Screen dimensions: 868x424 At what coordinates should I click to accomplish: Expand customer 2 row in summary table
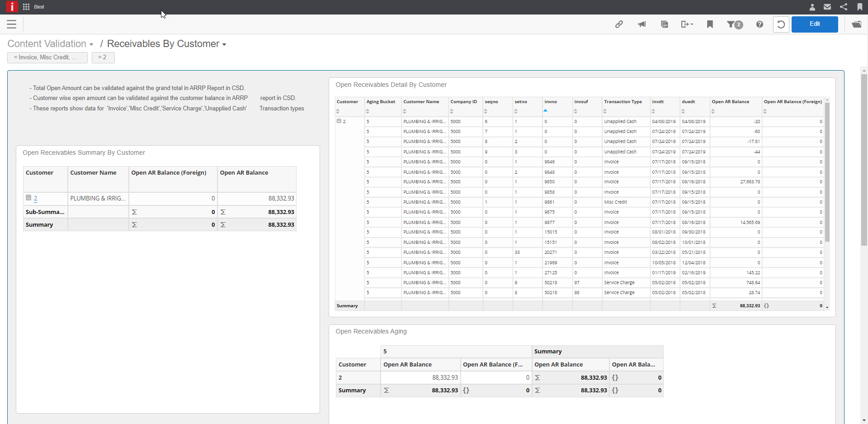pos(28,198)
